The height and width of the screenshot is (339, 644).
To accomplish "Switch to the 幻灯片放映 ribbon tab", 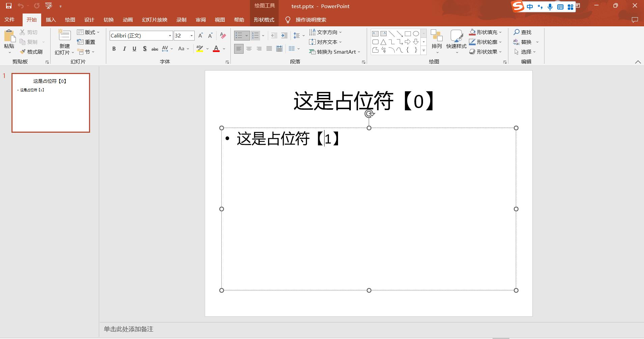I will (155, 20).
